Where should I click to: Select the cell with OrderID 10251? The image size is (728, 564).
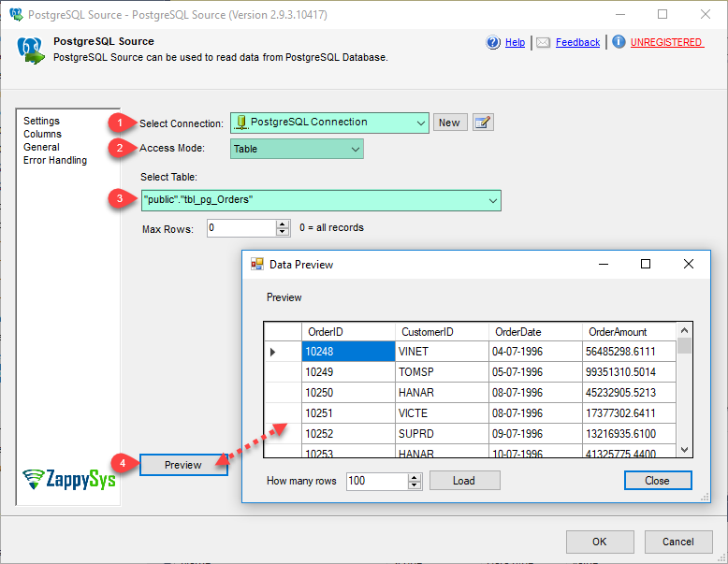coord(348,413)
